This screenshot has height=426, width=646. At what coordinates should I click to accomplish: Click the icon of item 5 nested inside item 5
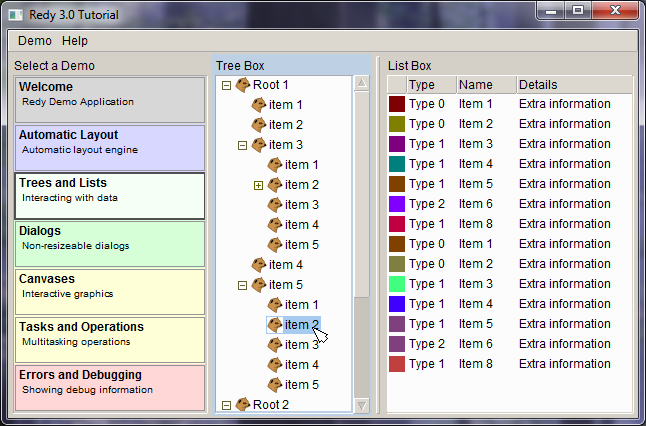coord(275,384)
